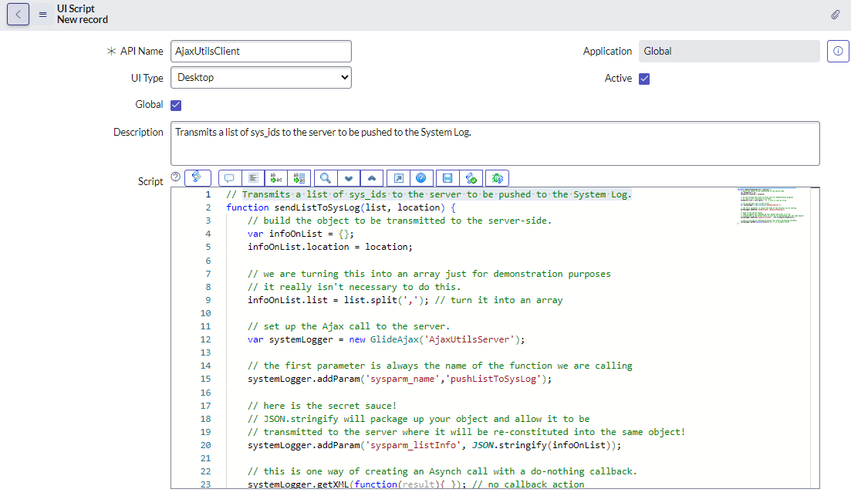
Task: Open script field help question mark
Action: [x=175, y=176]
